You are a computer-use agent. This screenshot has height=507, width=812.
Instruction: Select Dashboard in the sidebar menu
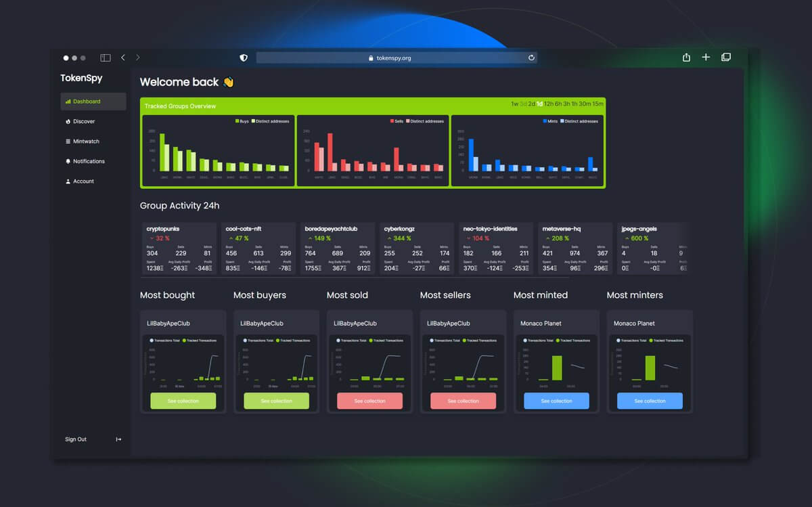(x=93, y=102)
